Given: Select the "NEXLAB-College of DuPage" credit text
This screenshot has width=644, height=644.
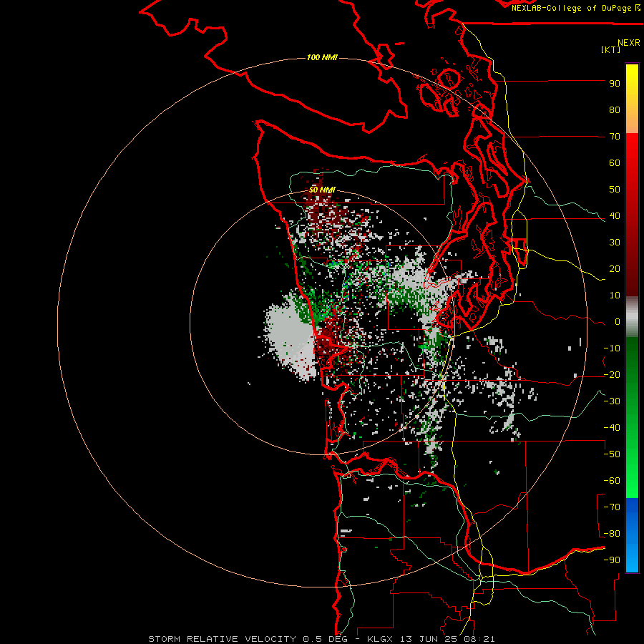Looking at the screenshot, I should coord(572,8).
